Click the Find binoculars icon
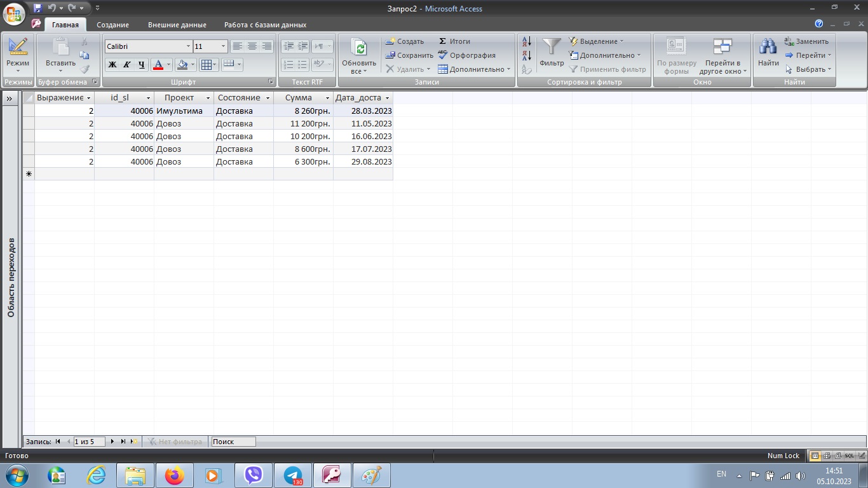 pos(768,48)
